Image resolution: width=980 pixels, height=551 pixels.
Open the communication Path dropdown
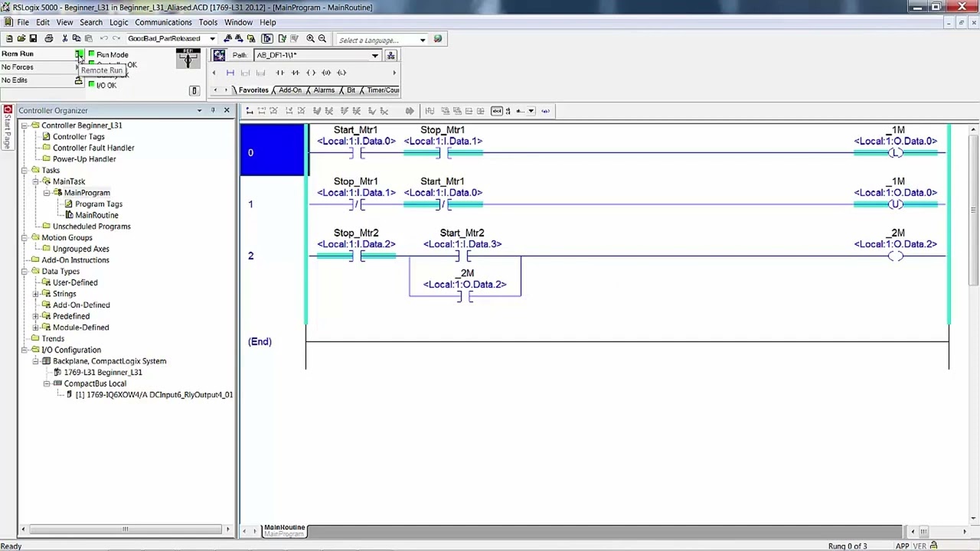(374, 55)
